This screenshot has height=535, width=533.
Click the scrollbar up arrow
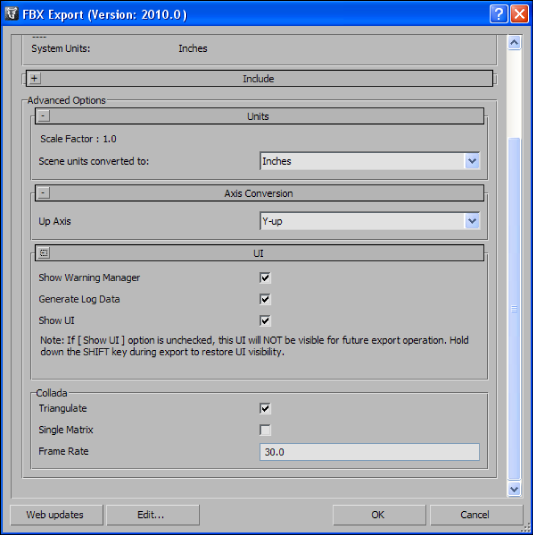click(x=514, y=43)
